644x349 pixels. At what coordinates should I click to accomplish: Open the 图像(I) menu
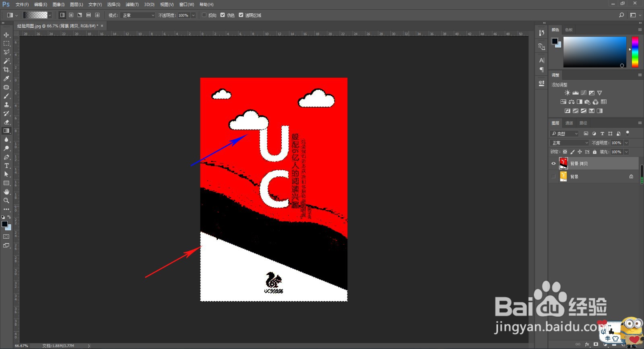click(x=58, y=4)
